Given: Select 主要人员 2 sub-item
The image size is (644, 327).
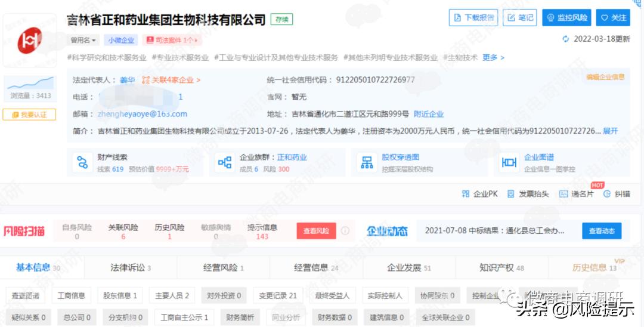Looking at the screenshot, I should 172,295.
